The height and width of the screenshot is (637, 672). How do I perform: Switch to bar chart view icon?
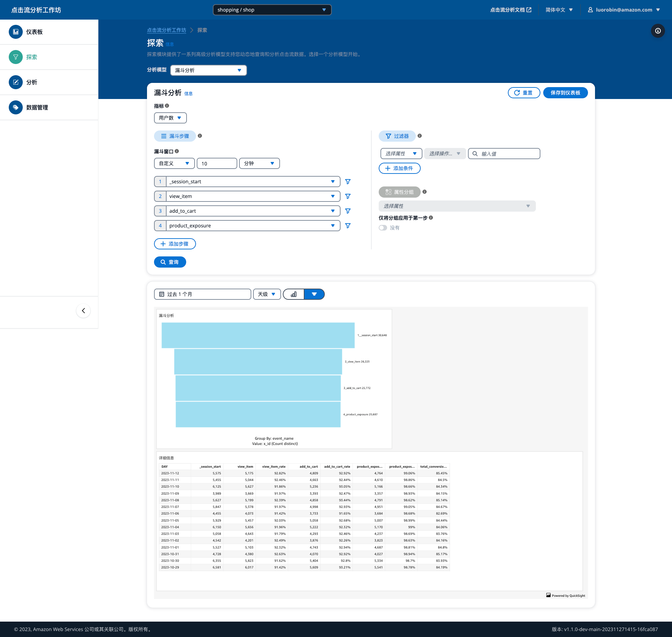point(294,294)
